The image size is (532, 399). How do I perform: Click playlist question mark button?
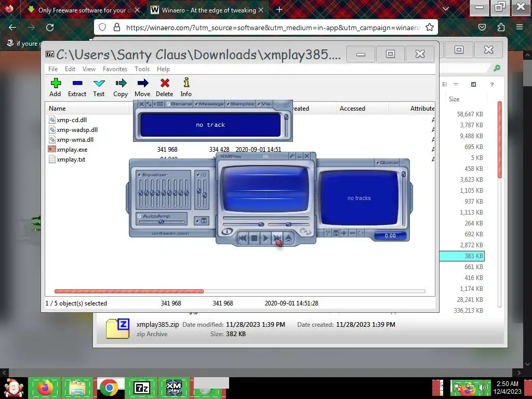pos(327,233)
